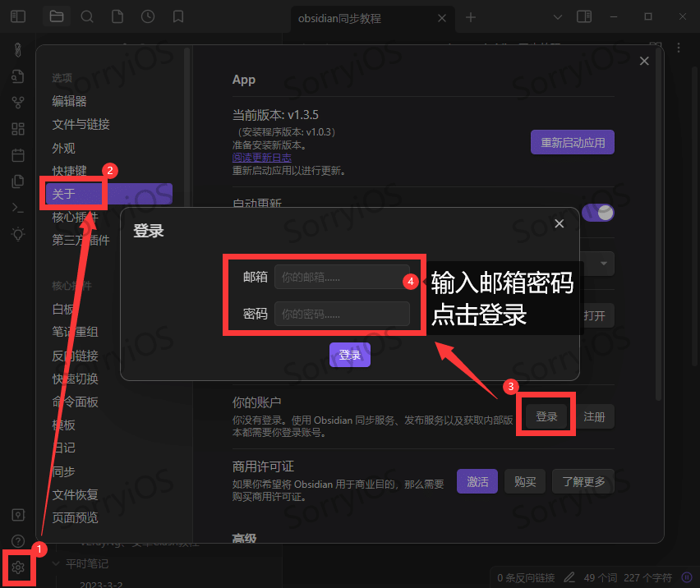Collapse the 平时笔记 folder
700x588 pixels.
[56, 563]
